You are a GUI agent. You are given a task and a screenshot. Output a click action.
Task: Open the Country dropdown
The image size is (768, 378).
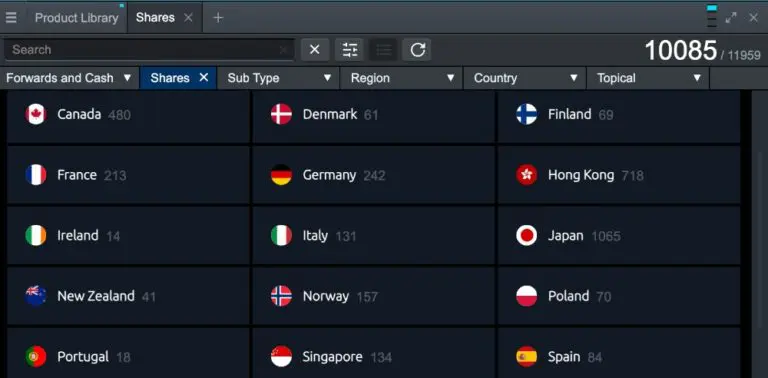[524, 78]
